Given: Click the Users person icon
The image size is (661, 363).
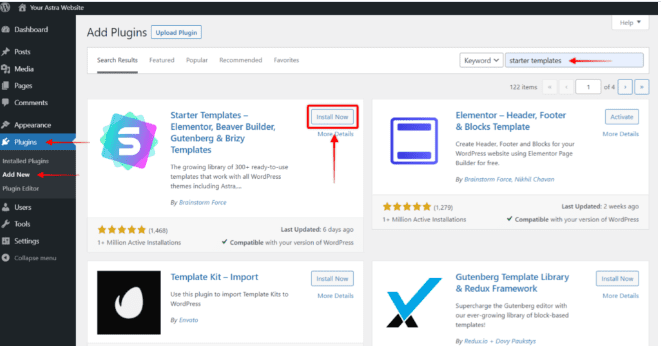Looking at the screenshot, I should point(6,207).
